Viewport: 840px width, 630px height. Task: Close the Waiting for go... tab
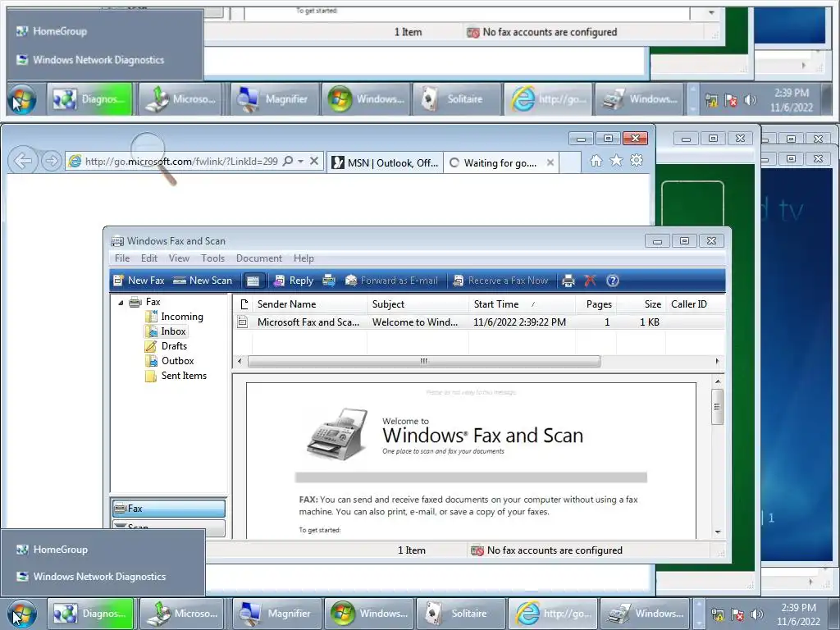point(550,162)
